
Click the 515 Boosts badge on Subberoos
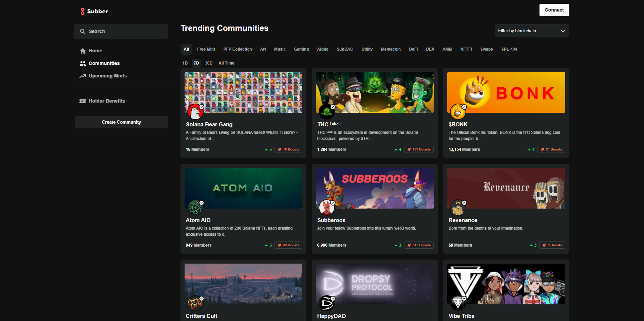pyautogui.click(x=419, y=245)
